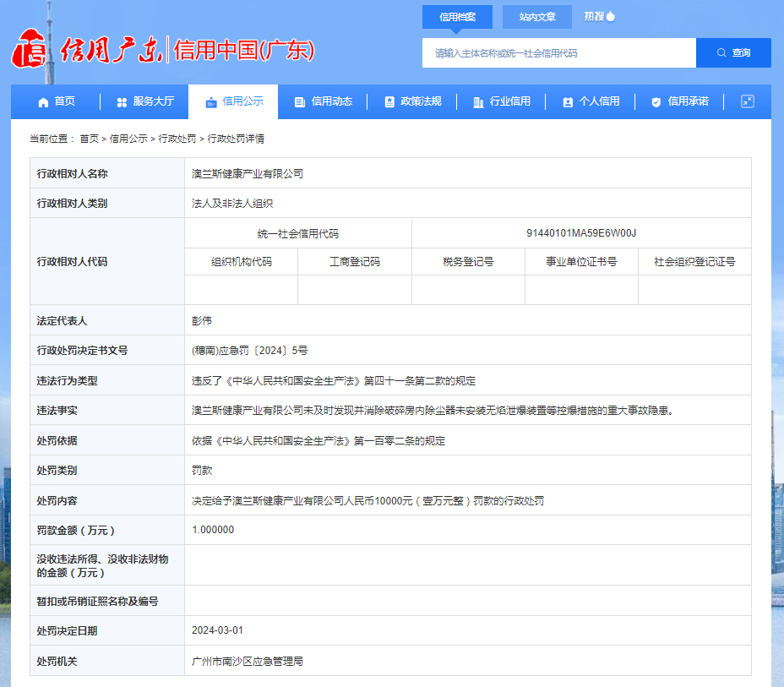Click the 暂扣或吊销证照名称及编号 row label
This screenshot has width=784, height=687.
click(97, 601)
